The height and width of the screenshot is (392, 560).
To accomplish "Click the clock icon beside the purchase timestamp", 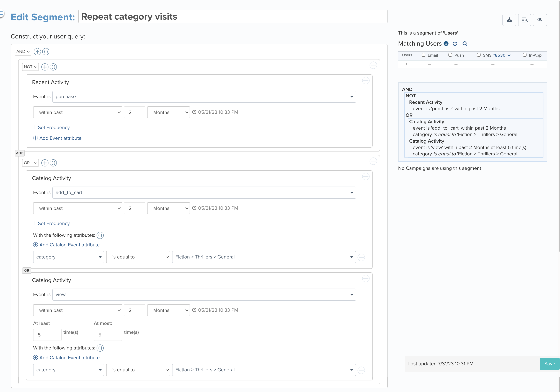I will point(194,112).
